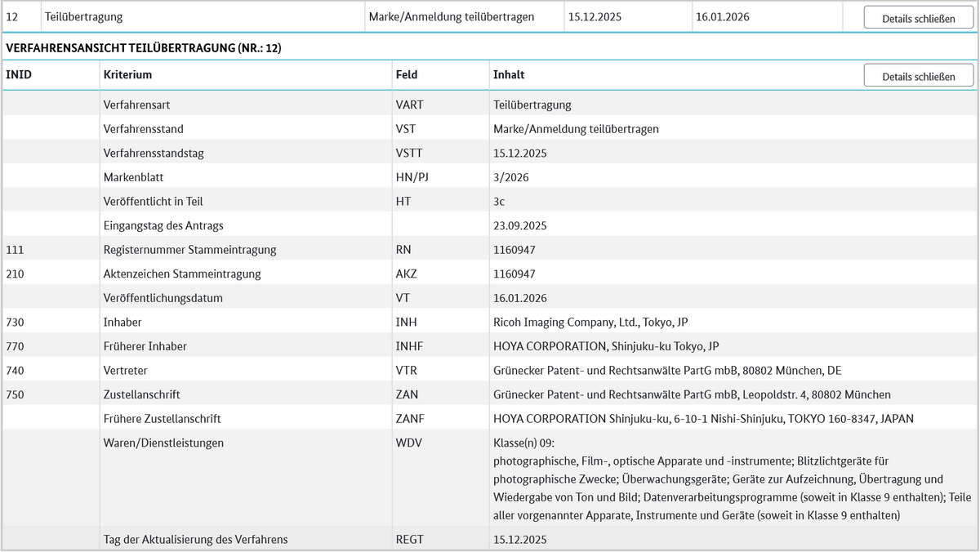Click INID number 730
980x552 pixels.
[x=15, y=322]
